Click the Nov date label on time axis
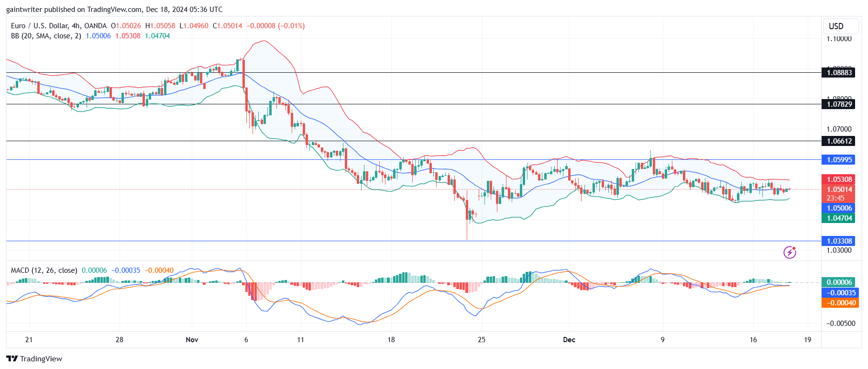 coord(192,340)
